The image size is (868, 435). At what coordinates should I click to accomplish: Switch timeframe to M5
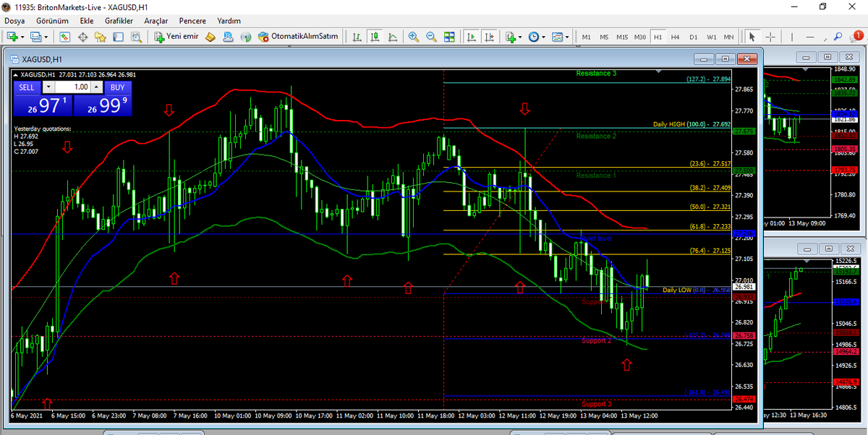(x=604, y=36)
